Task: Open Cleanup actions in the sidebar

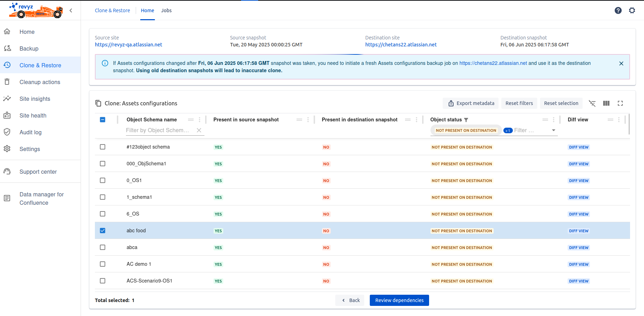Action: [40, 82]
